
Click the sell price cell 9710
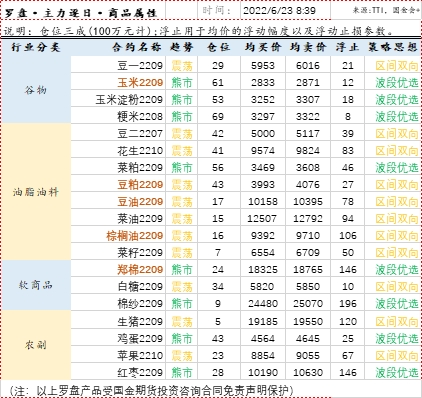(308, 236)
